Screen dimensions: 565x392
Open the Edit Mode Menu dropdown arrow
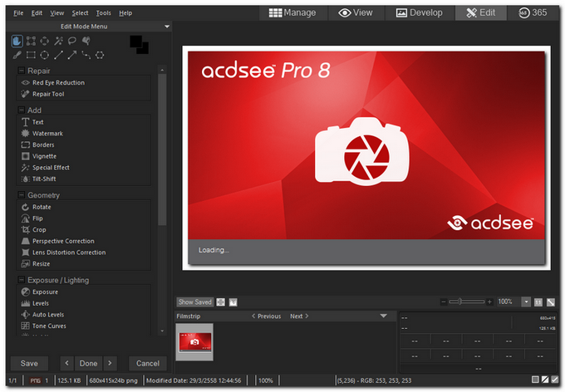[167, 27]
